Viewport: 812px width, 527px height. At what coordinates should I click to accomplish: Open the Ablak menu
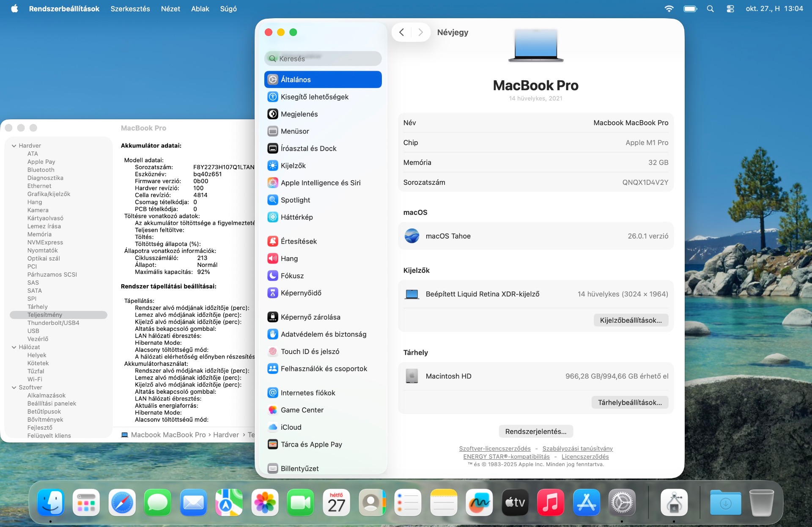tap(200, 9)
